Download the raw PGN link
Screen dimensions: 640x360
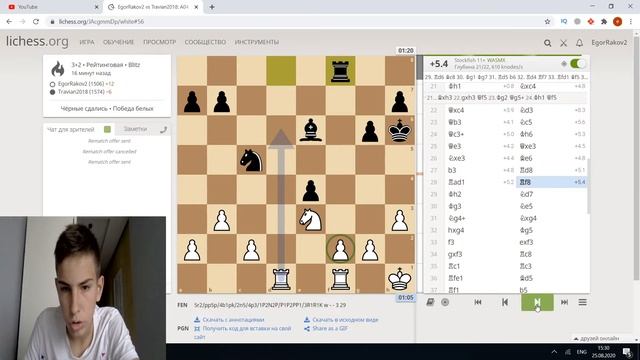(x=341, y=320)
